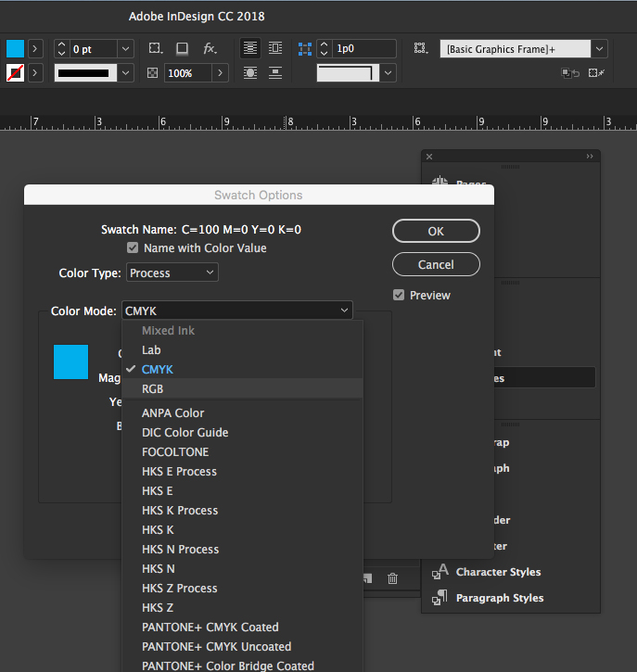Expand the Stroke color arrow in the control bar
Viewport: 637px width, 672px height.
click(x=35, y=73)
